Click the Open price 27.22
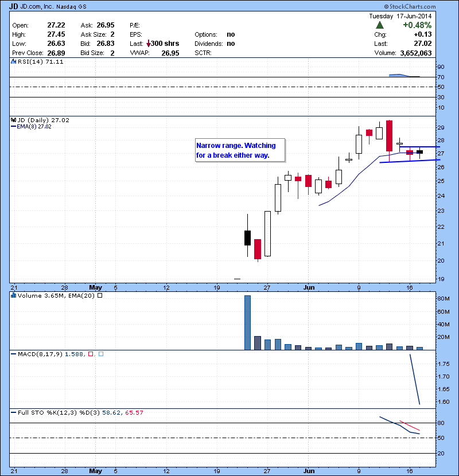Viewport: 459px width, 476px height. 56,25
